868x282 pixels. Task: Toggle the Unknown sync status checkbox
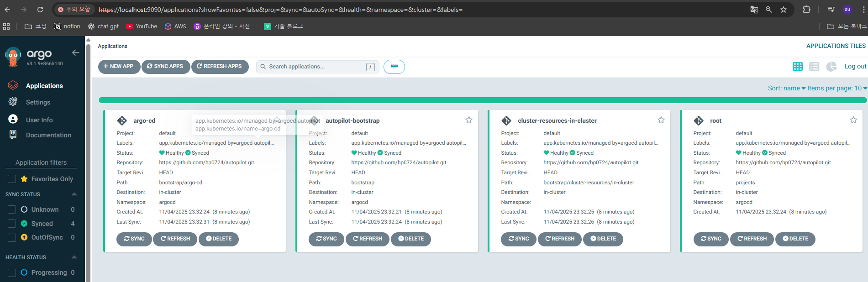(x=12, y=209)
